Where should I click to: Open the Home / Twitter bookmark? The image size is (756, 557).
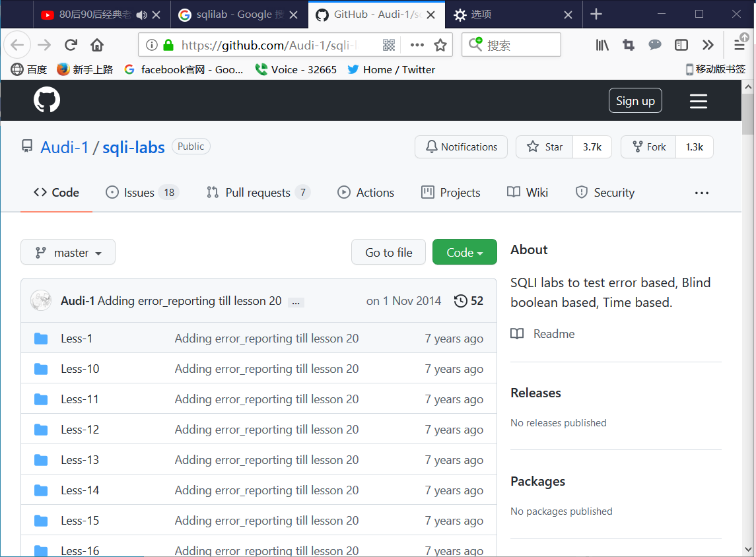pos(391,69)
